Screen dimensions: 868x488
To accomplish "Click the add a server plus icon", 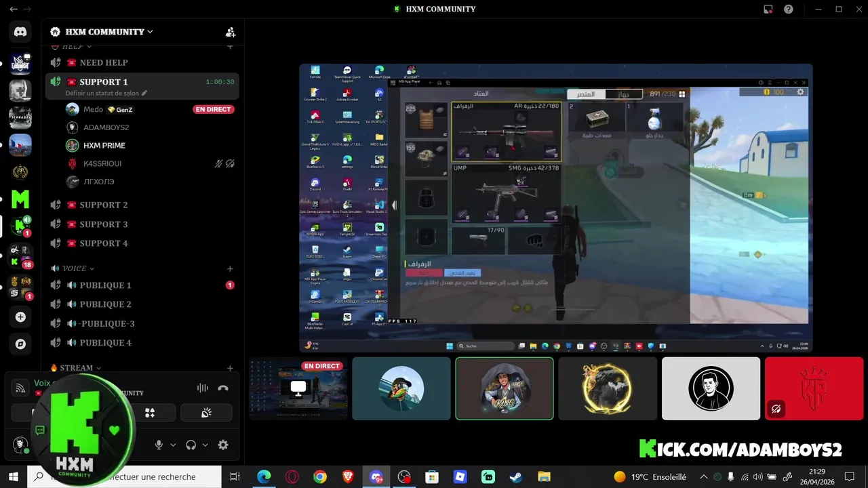I will click(x=20, y=317).
